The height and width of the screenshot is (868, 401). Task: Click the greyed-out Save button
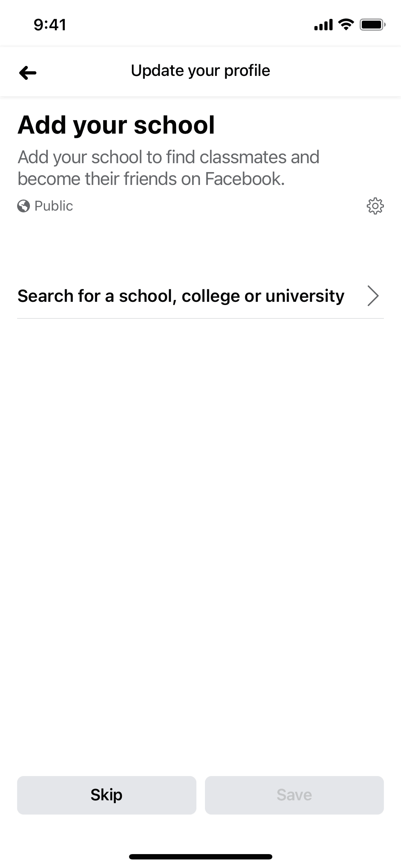coord(294,795)
